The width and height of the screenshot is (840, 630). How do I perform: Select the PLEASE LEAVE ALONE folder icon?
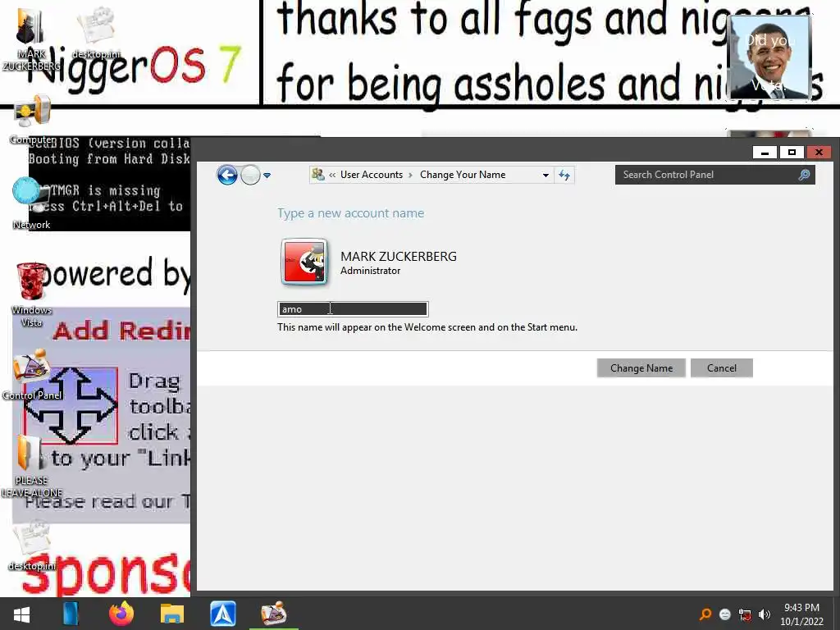pyautogui.click(x=31, y=466)
